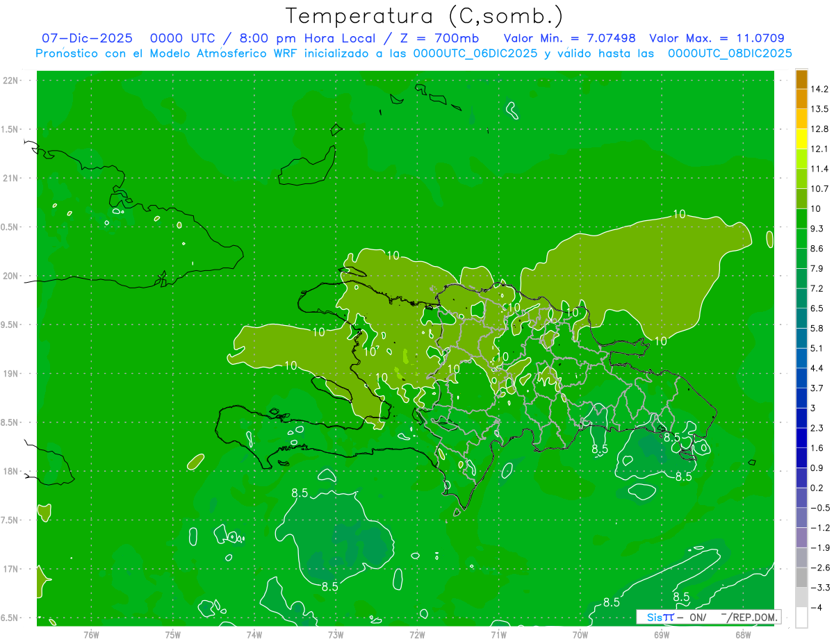Pick the white swatch below -4 on colorbar

[801, 617]
